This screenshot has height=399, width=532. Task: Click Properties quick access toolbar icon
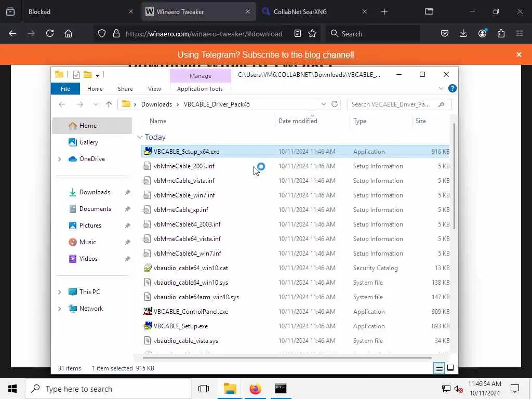point(76,75)
